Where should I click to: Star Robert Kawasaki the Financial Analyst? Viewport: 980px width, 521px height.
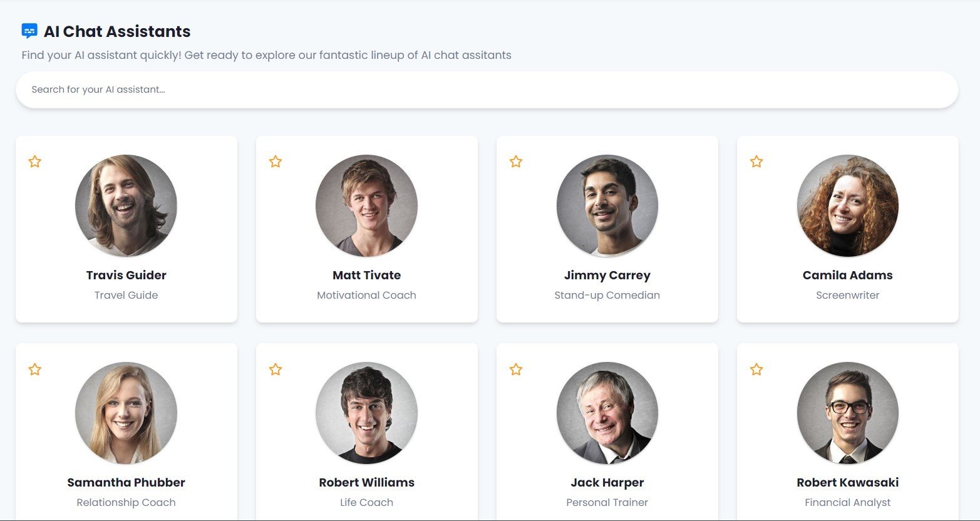[x=756, y=369]
